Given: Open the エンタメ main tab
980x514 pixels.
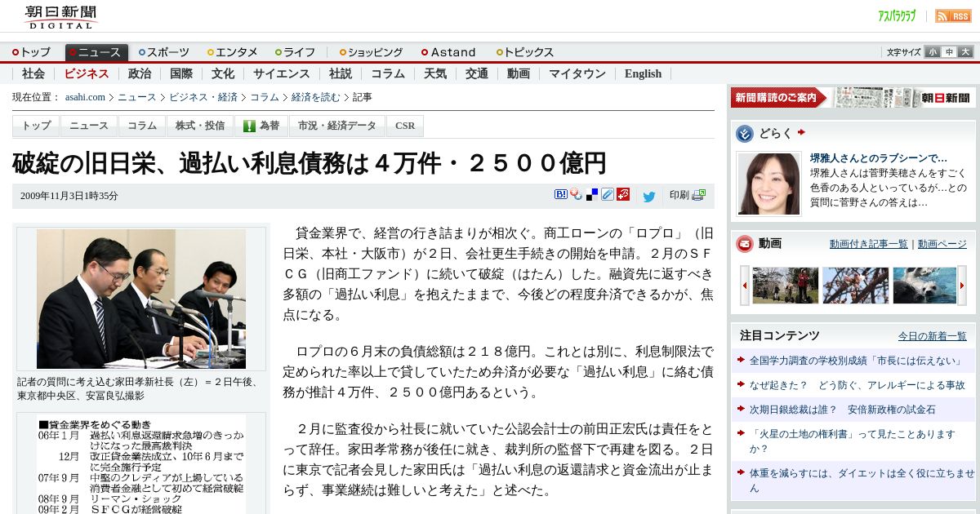Looking at the screenshot, I should pyautogui.click(x=233, y=52).
